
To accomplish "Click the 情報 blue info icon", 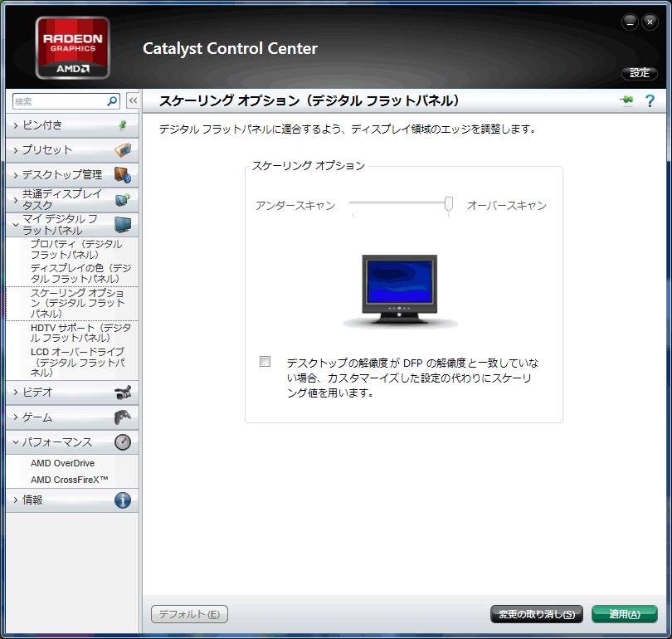I will pos(123,500).
